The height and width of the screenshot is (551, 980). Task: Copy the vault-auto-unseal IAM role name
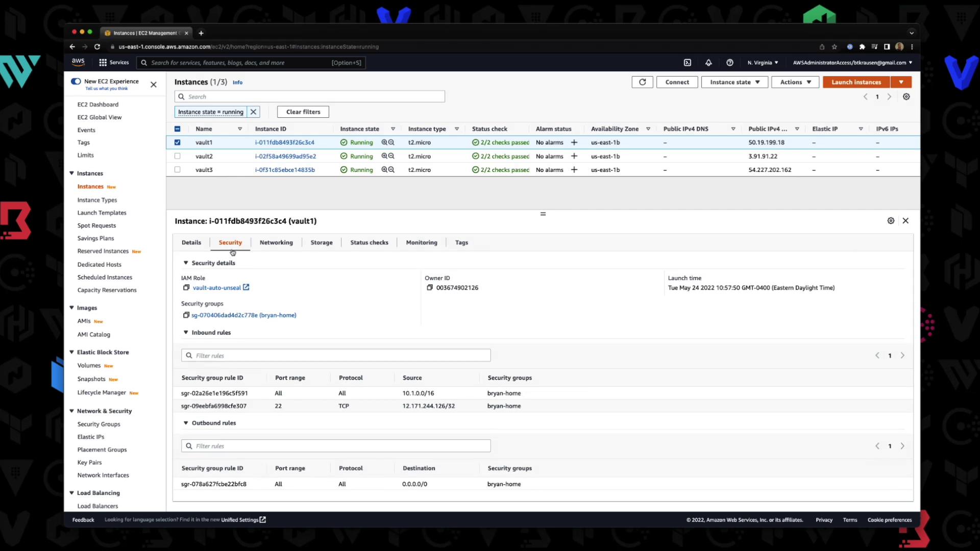click(x=186, y=288)
